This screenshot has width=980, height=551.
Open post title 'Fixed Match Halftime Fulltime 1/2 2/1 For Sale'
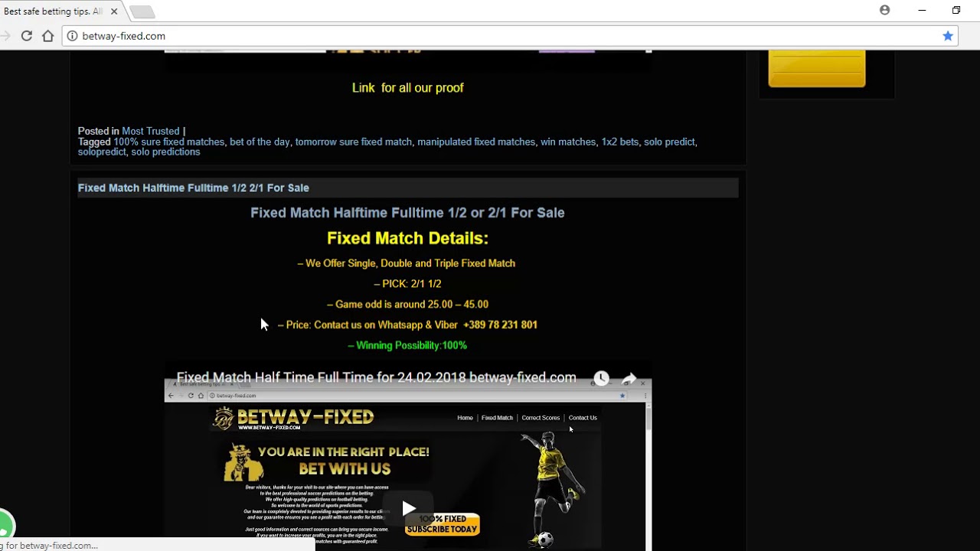pos(194,187)
